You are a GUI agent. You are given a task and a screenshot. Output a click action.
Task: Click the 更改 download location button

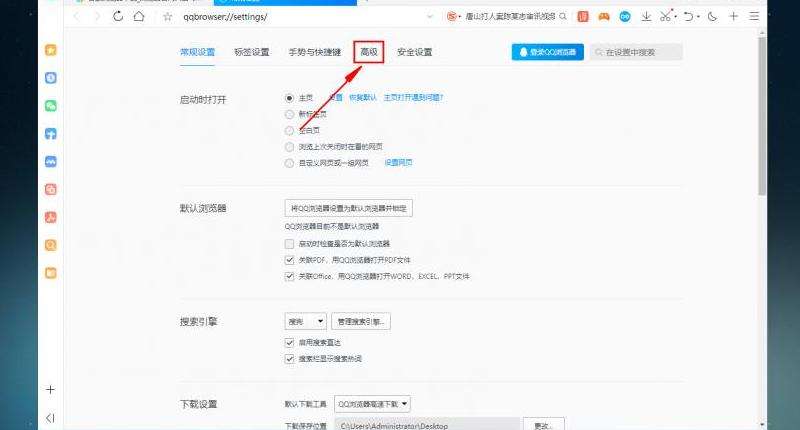coord(543,425)
